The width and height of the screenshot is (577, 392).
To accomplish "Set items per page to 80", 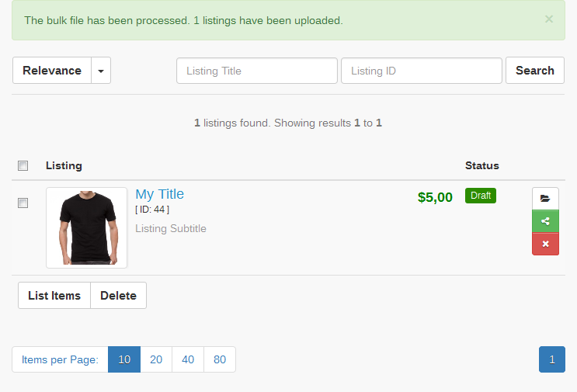I will [220, 359].
